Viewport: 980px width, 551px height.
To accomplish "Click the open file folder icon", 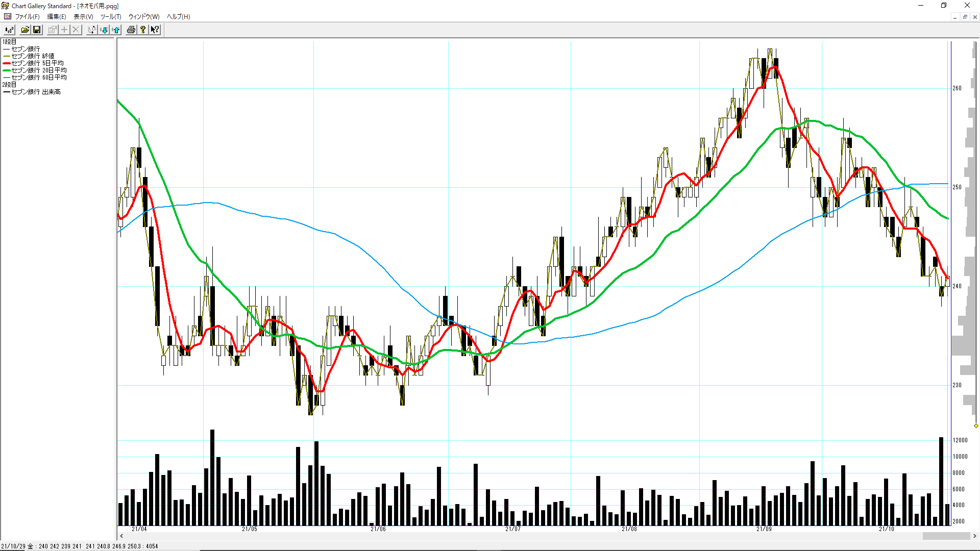I will coord(24,30).
